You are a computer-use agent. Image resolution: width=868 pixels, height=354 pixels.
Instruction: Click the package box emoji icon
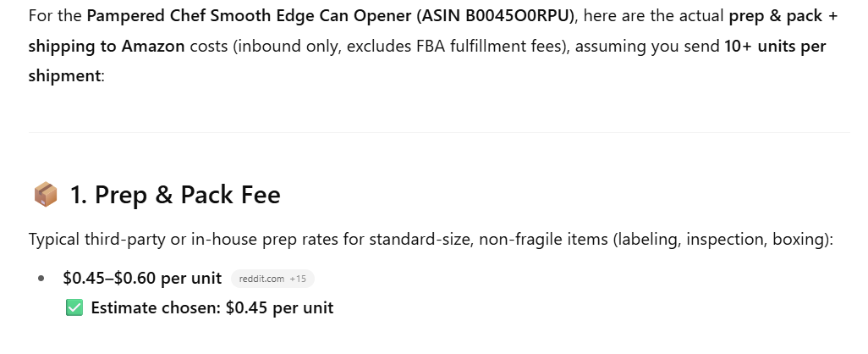(45, 196)
